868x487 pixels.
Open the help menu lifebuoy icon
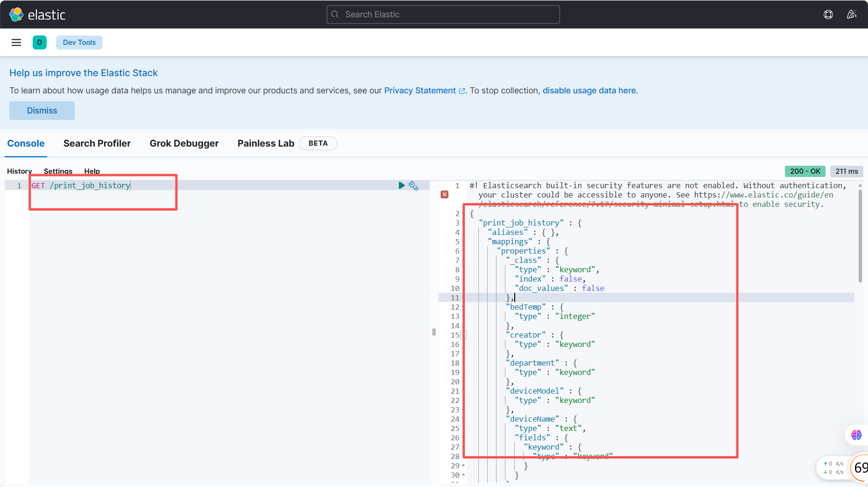[x=828, y=14]
